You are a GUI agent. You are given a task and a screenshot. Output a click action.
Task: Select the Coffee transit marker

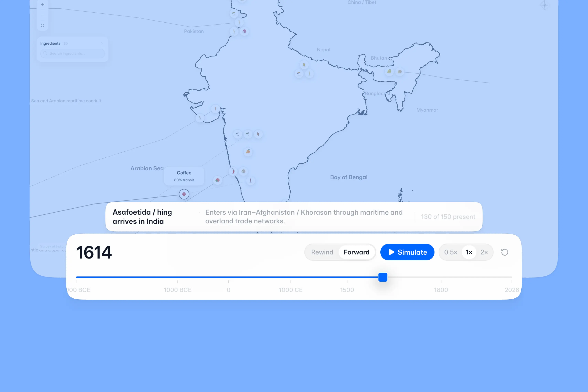point(184,194)
